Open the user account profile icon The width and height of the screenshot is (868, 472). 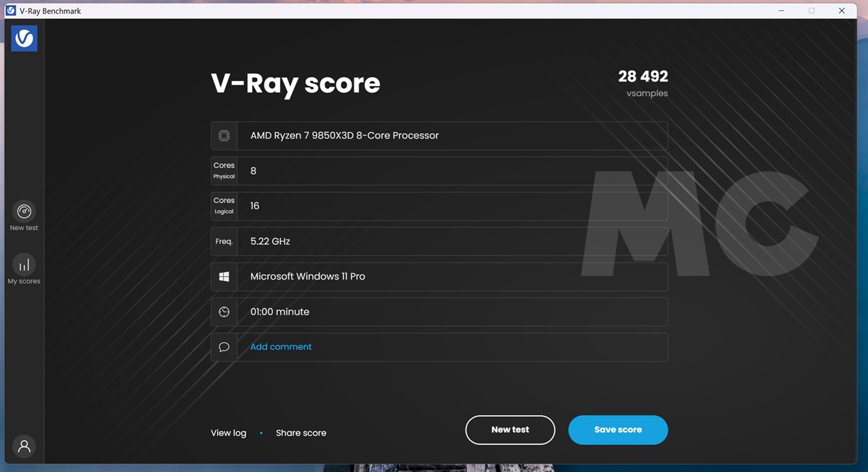(24, 446)
